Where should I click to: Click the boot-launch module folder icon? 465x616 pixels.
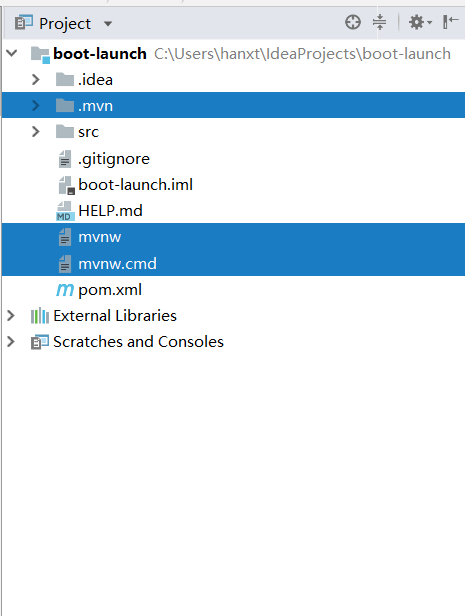(40, 54)
